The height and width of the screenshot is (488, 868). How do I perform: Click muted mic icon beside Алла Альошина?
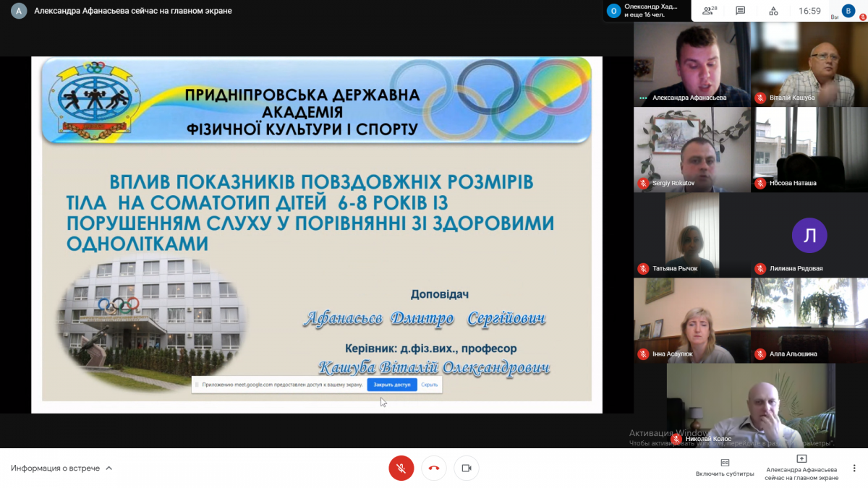pyautogui.click(x=760, y=354)
